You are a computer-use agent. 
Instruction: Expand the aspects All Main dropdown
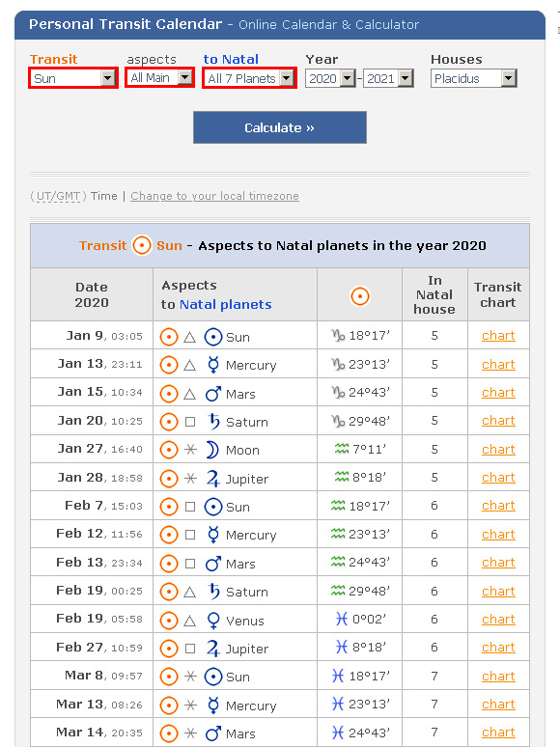click(159, 77)
